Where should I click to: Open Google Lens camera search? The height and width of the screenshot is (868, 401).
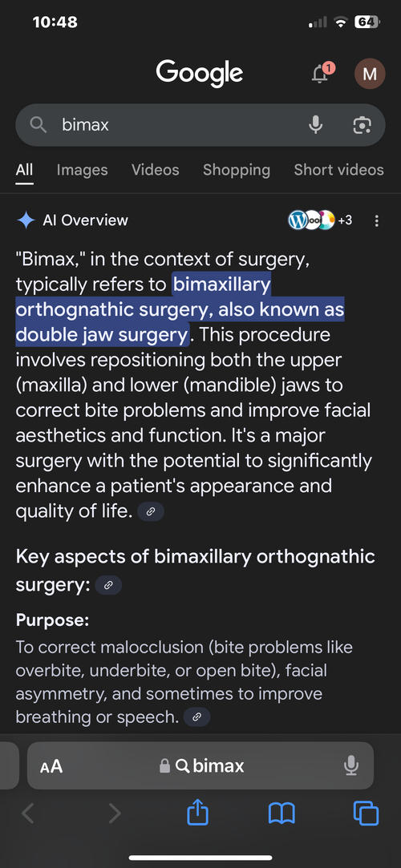(362, 125)
